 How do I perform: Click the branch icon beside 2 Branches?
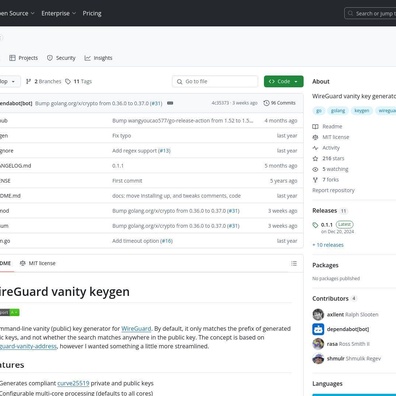(29, 81)
